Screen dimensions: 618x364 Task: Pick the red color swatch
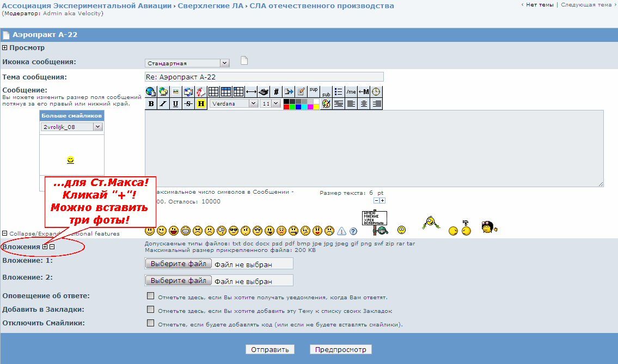tap(286, 107)
